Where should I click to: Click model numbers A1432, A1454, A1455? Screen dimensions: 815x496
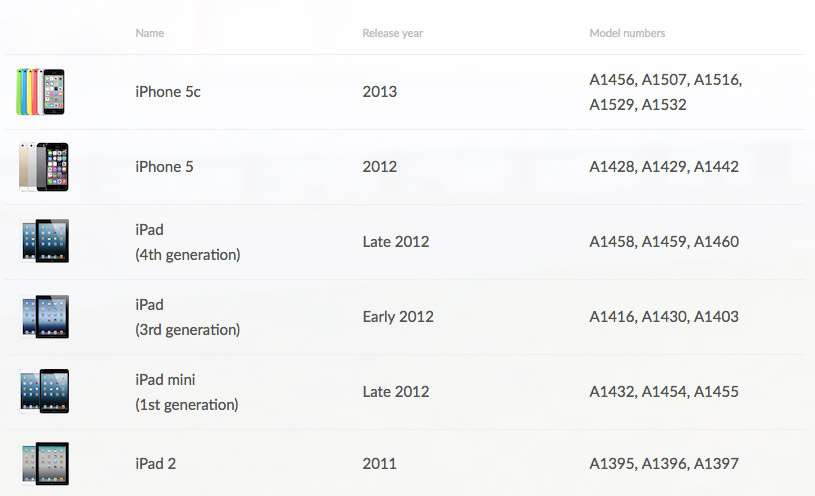pos(664,391)
